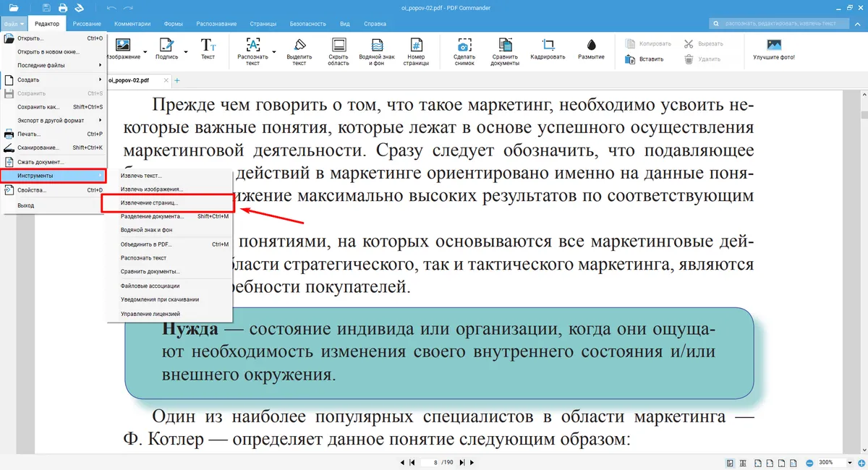Click Распознать текст tool

click(252, 52)
